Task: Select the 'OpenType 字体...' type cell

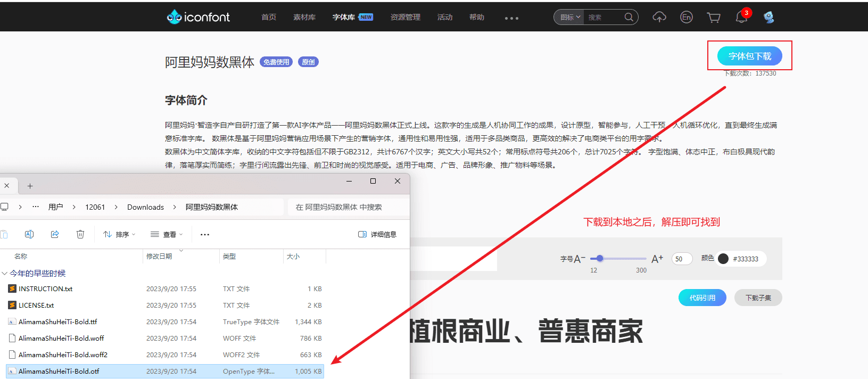Action: [x=249, y=371]
